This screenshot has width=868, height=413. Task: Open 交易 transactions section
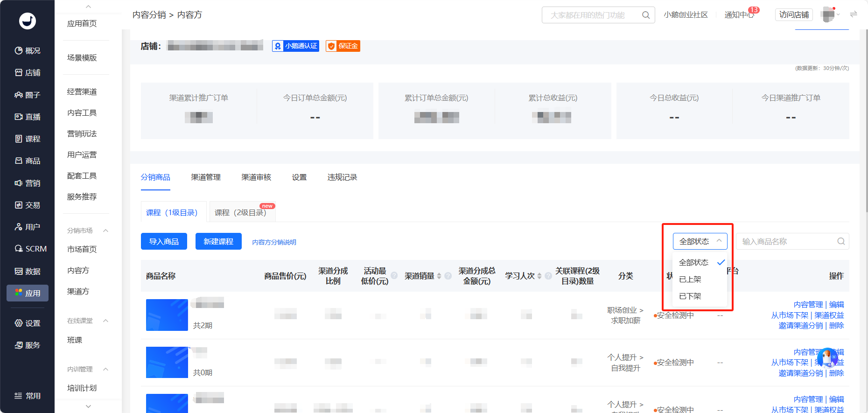(28, 205)
